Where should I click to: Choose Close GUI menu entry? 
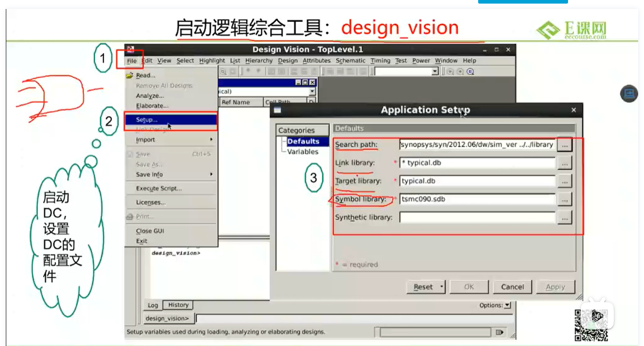coord(171,231)
